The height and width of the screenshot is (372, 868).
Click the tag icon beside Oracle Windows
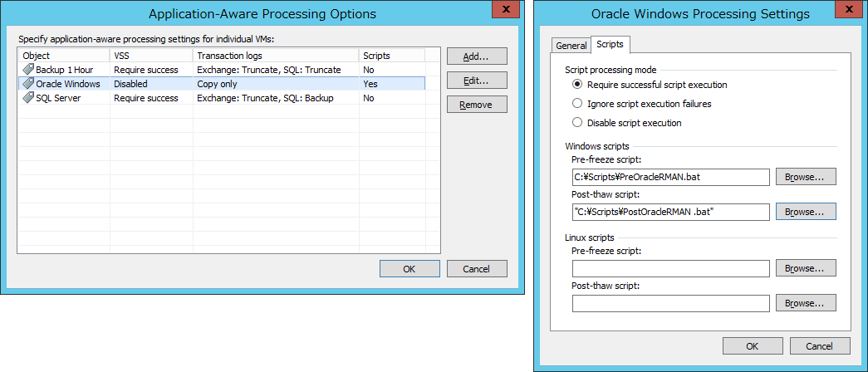27,84
